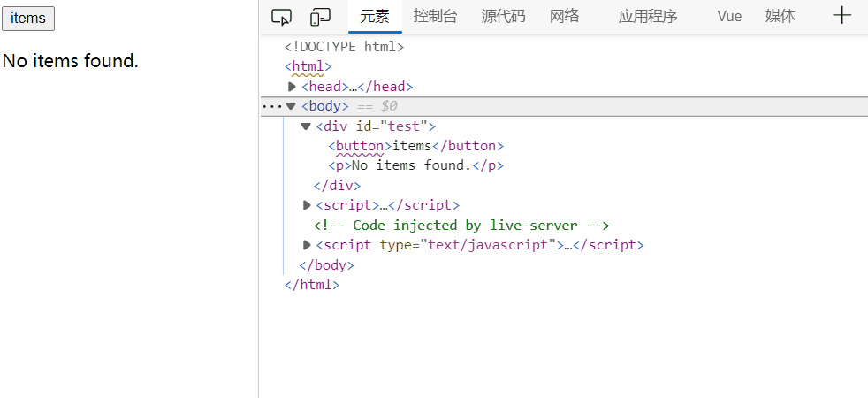
Task: Expand the head element node
Action: click(292, 87)
